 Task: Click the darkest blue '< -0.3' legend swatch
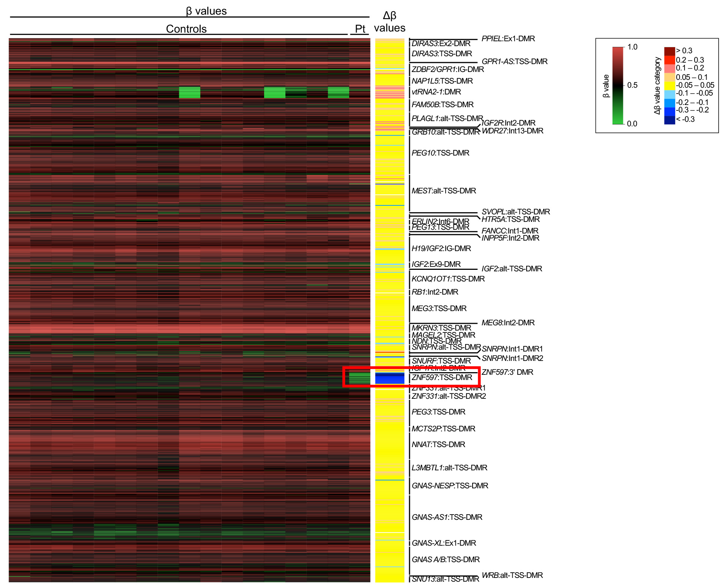point(669,120)
